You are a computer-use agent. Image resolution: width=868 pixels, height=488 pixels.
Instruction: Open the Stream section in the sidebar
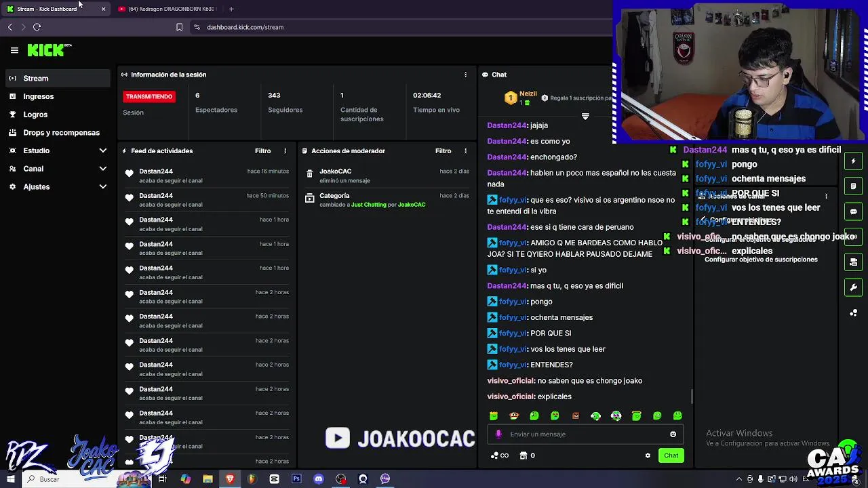tap(57, 79)
